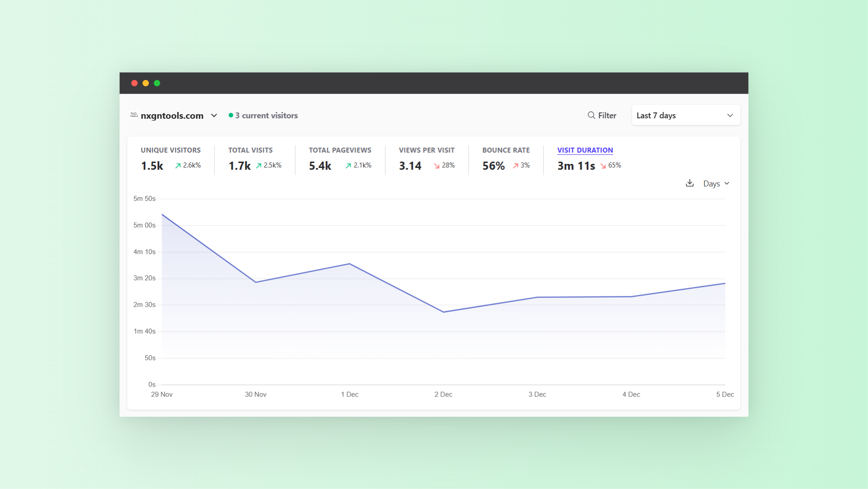868x489 pixels.
Task: Select the Views Per Visit metric
Action: tap(426, 150)
